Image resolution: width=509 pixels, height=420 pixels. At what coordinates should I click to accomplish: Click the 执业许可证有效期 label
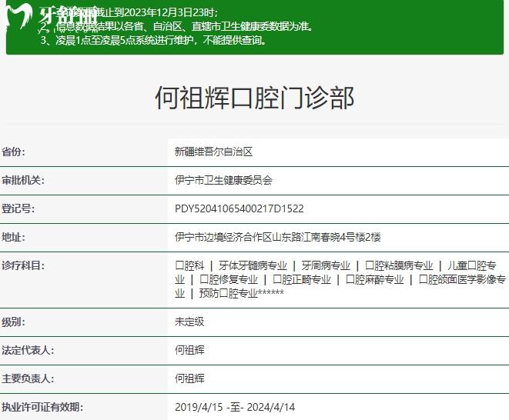(42, 407)
